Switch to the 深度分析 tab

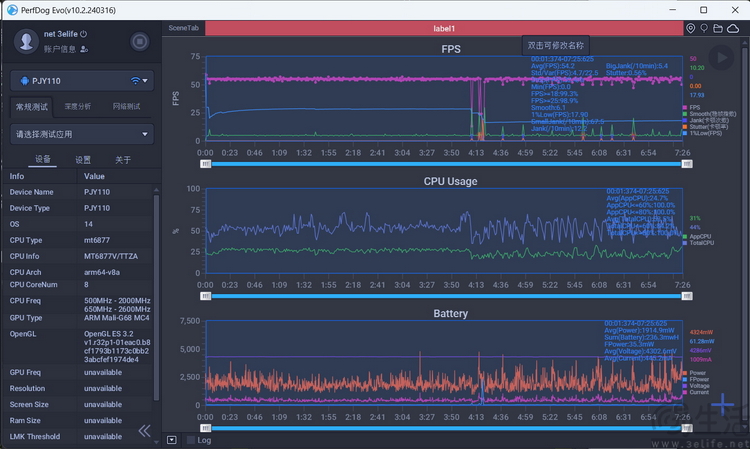click(x=77, y=107)
